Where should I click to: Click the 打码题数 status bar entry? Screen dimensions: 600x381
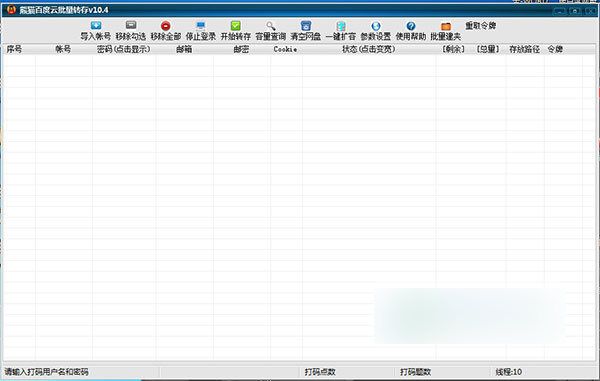tap(416, 372)
